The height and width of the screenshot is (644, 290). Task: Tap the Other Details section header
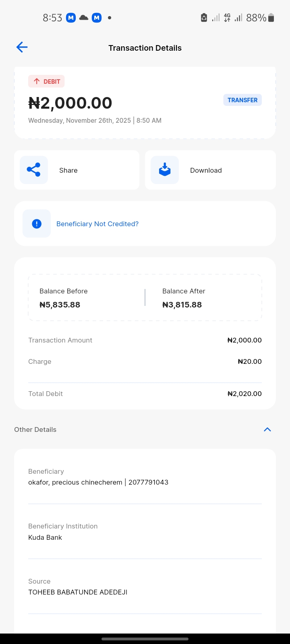click(x=35, y=429)
